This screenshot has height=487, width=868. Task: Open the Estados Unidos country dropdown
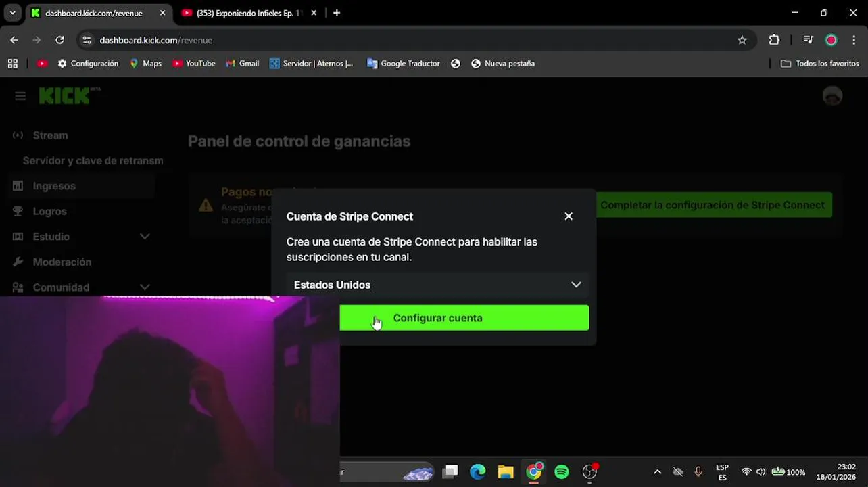[437, 285]
